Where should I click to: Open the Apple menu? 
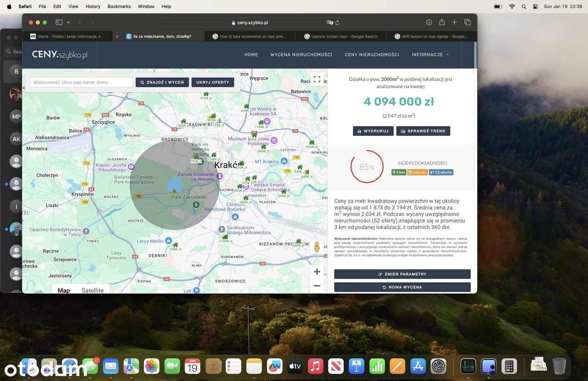9,6
